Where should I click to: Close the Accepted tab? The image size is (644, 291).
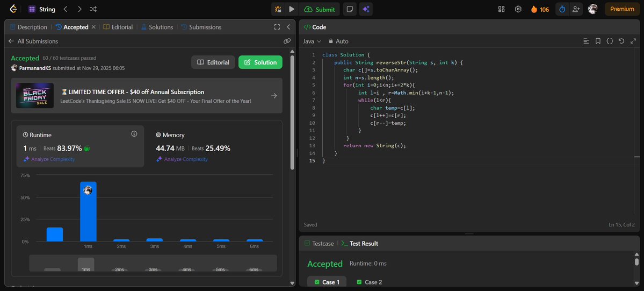[x=93, y=27]
